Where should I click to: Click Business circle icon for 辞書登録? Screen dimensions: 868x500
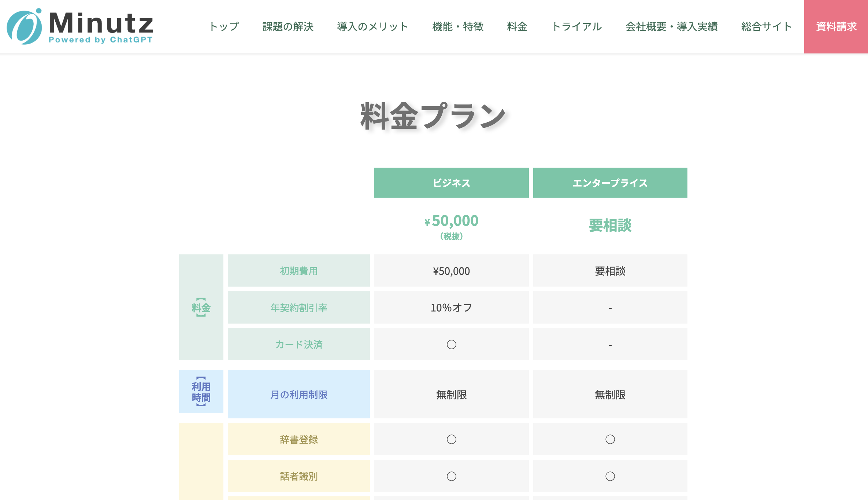(x=451, y=439)
